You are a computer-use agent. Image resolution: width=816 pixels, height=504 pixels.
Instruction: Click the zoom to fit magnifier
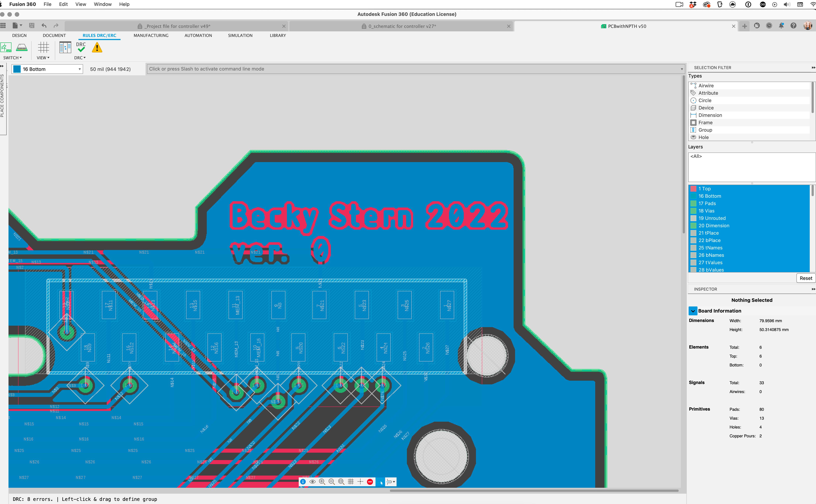click(x=341, y=482)
